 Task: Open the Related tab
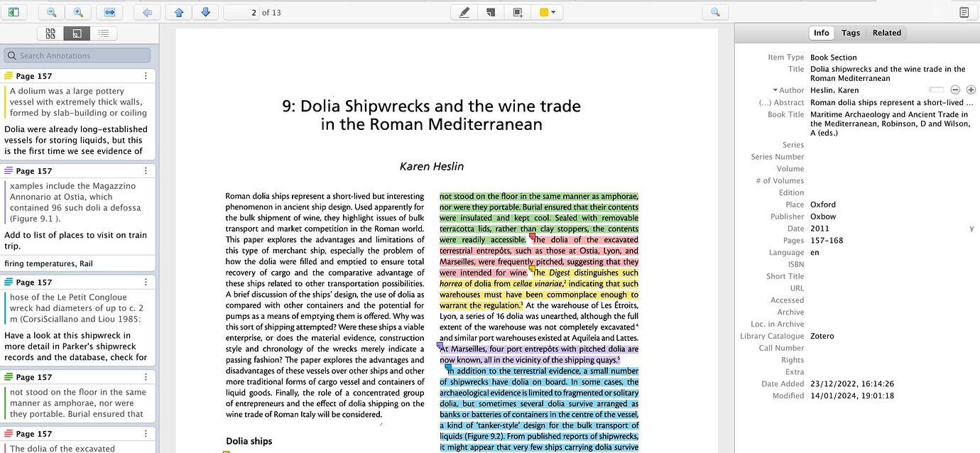click(x=886, y=33)
